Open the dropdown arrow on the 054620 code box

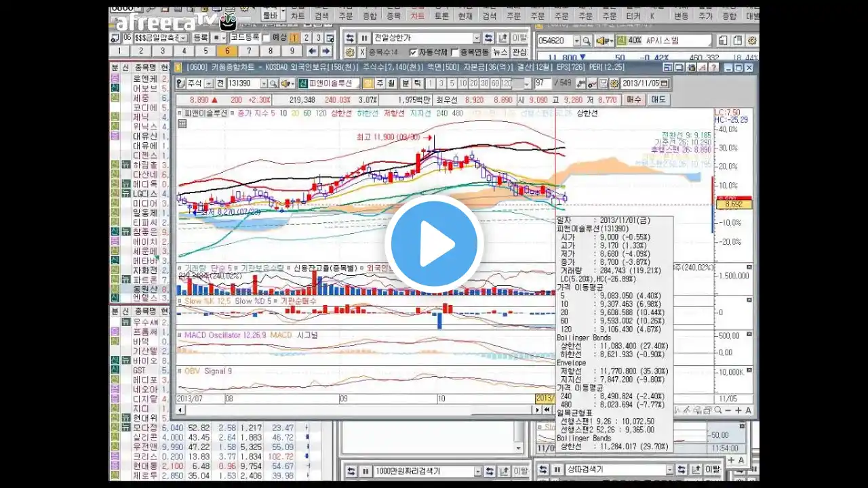coord(576,41)
